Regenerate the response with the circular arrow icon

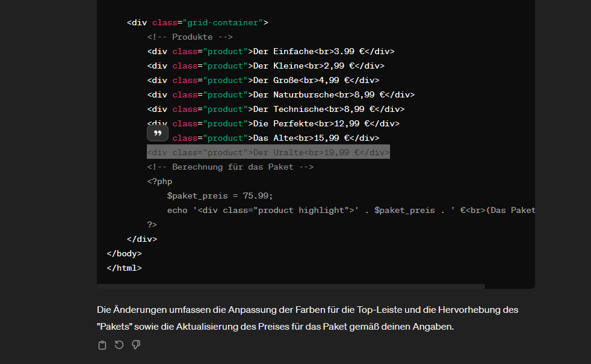click(119, 345)
